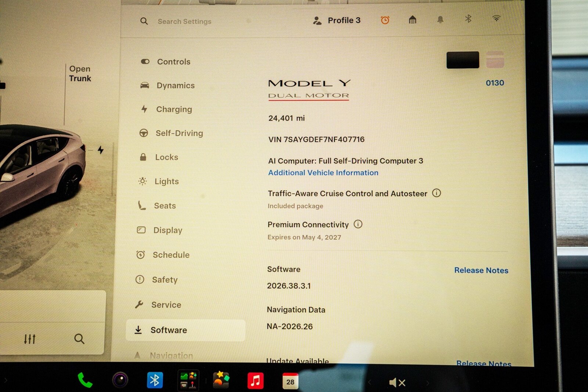588x392 pixels.
Task: Open notifications bell icon
Action: point(440,19)
